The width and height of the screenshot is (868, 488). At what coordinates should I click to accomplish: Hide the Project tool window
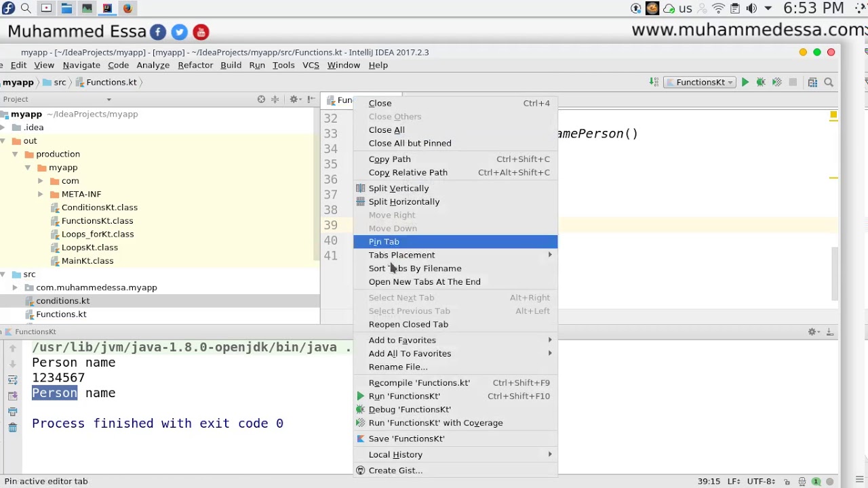(311, 99)
